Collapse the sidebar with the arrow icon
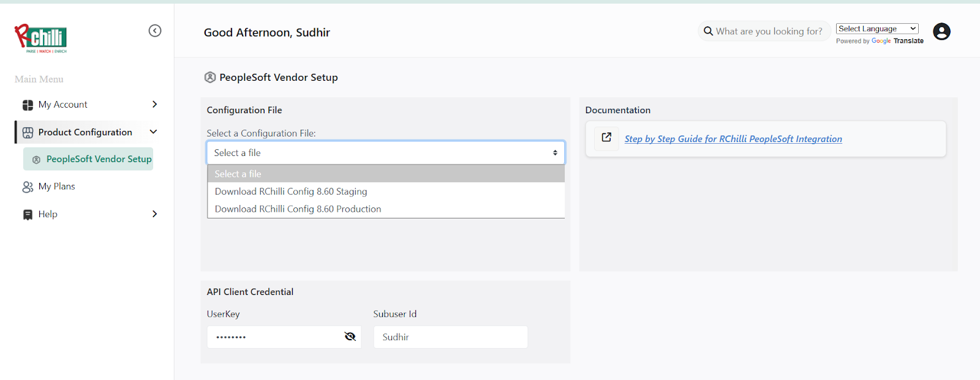980x380 pixels. pyautogui.click(x=155, y=31)
